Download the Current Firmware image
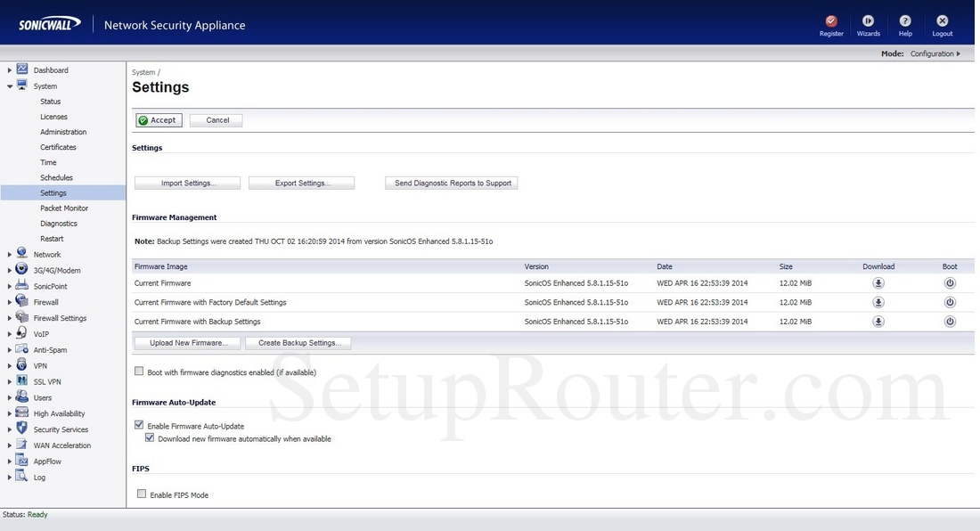This screenshot has width=980, height=531. point(878,283)
